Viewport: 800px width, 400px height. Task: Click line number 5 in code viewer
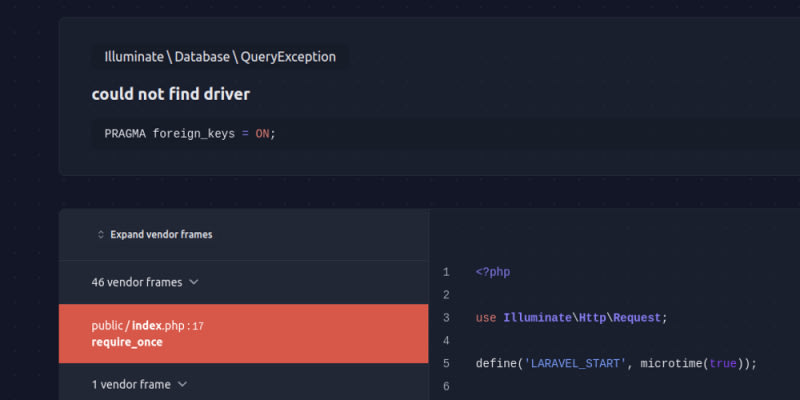[446, 363]
